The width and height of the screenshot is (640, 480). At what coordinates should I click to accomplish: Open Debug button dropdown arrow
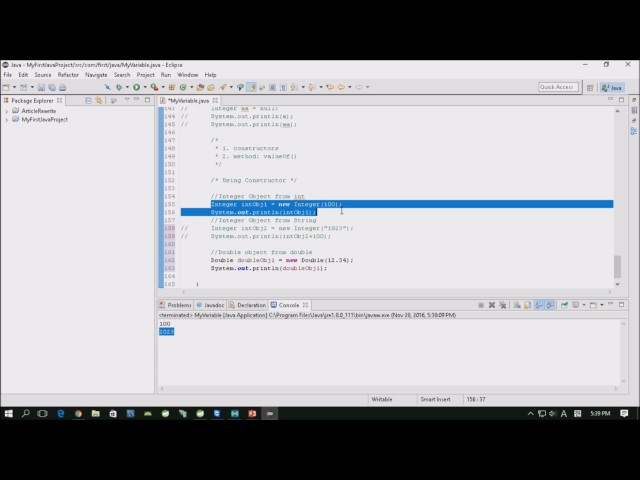coord(127,87)
